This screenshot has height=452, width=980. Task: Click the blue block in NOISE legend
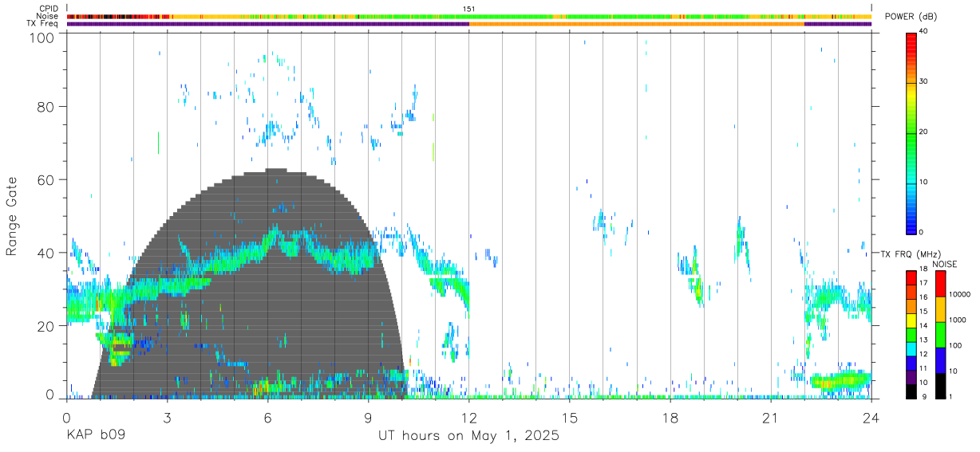coord(940,360)
